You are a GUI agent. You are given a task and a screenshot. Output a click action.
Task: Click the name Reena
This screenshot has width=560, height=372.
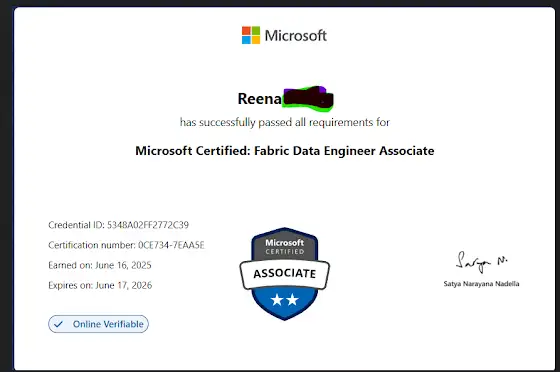[260, 99]
